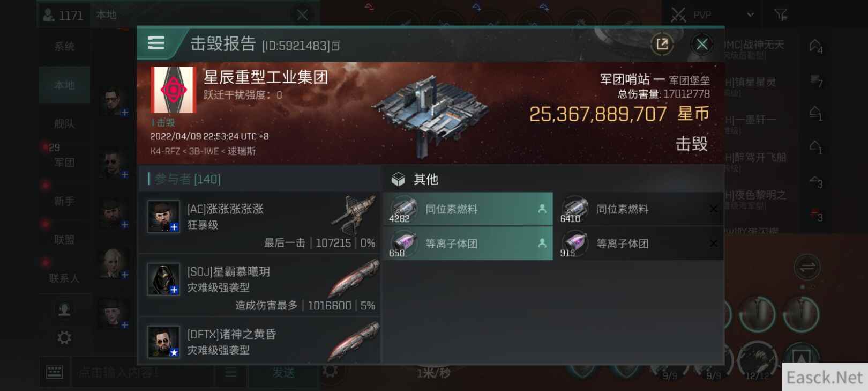Open 诸神之黄昏 pilot portrait
The image size is (868, 391).
point(163,342)
